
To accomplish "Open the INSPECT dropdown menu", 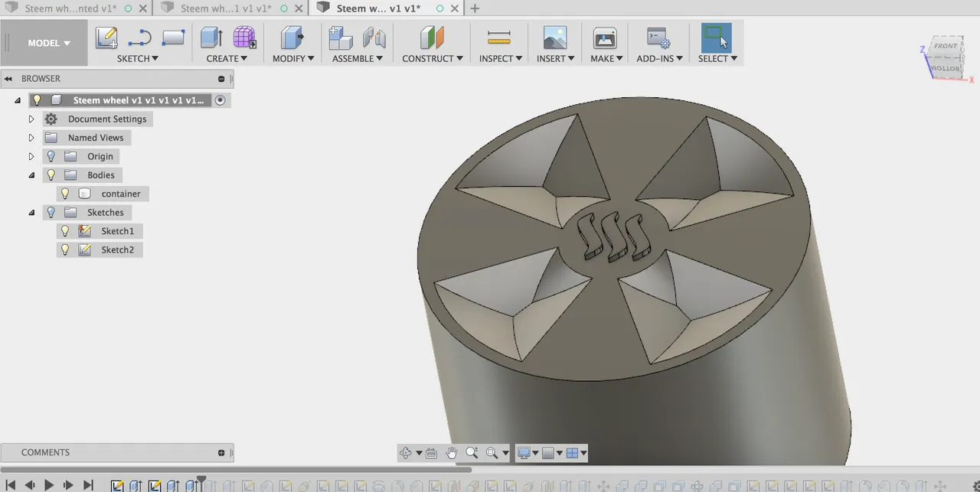I will click(x=501, y=59).
